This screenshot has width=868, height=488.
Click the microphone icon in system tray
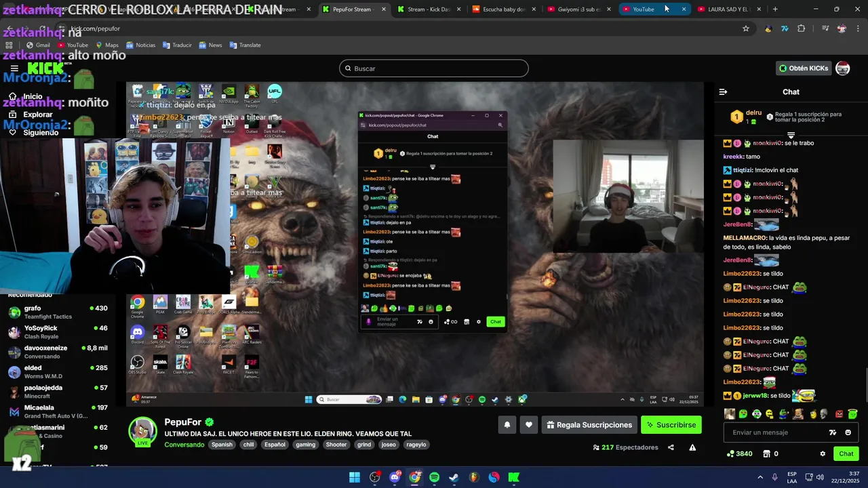point(774,477)
